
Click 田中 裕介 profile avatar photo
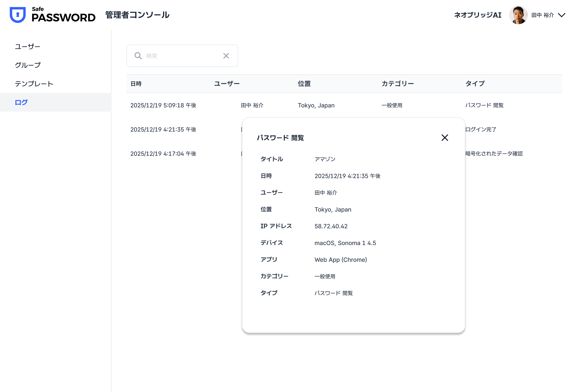[518, 15]
